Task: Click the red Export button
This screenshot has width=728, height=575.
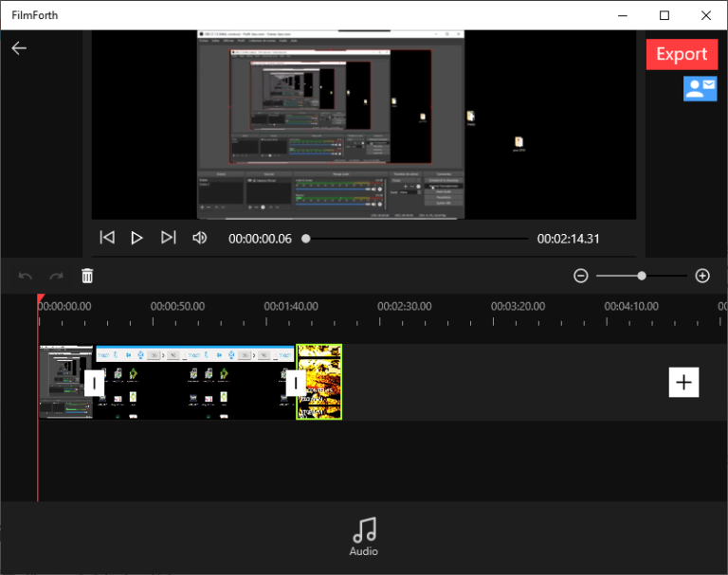Action: (x=682, y=54)
